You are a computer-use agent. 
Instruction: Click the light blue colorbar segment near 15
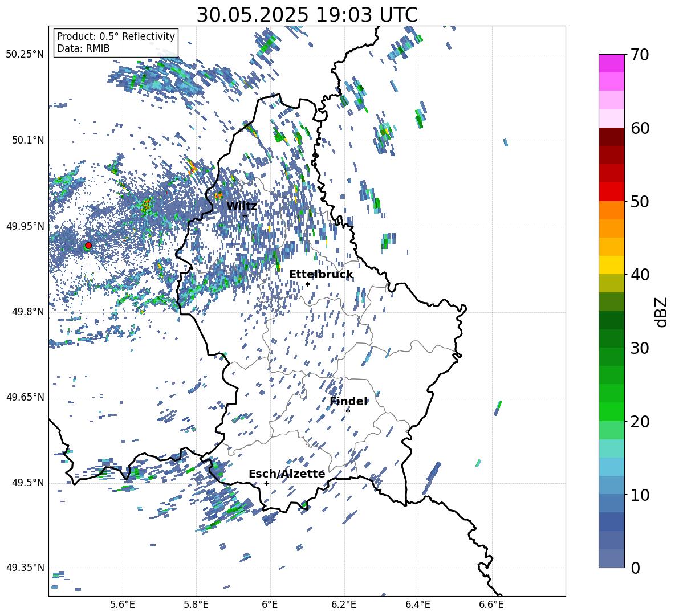click(612, 467)
